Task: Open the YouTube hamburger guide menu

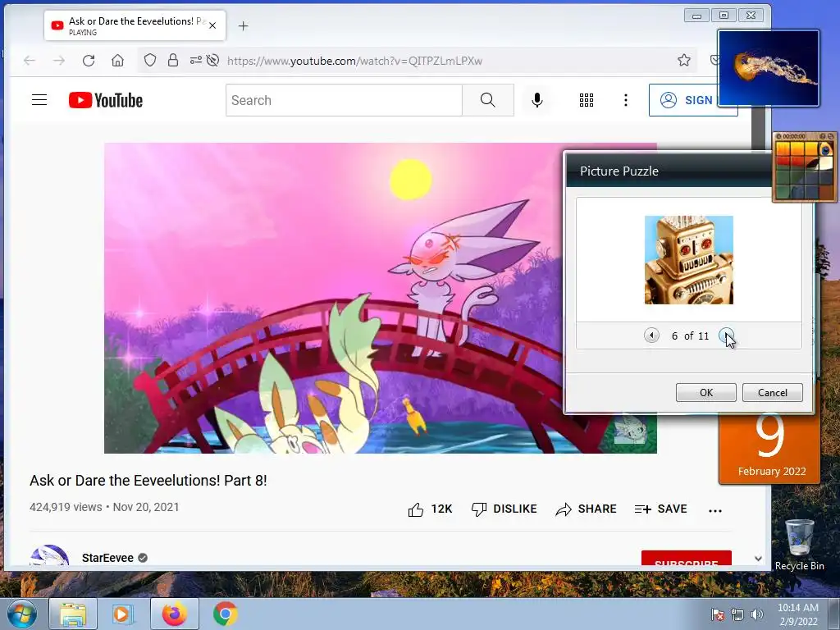Action: (39, 100)
